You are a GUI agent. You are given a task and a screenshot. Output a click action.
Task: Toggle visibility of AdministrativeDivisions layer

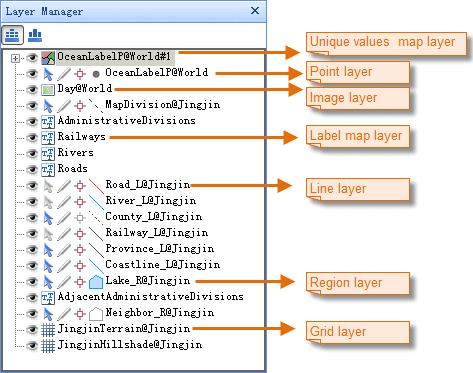[x=32, y=121]
